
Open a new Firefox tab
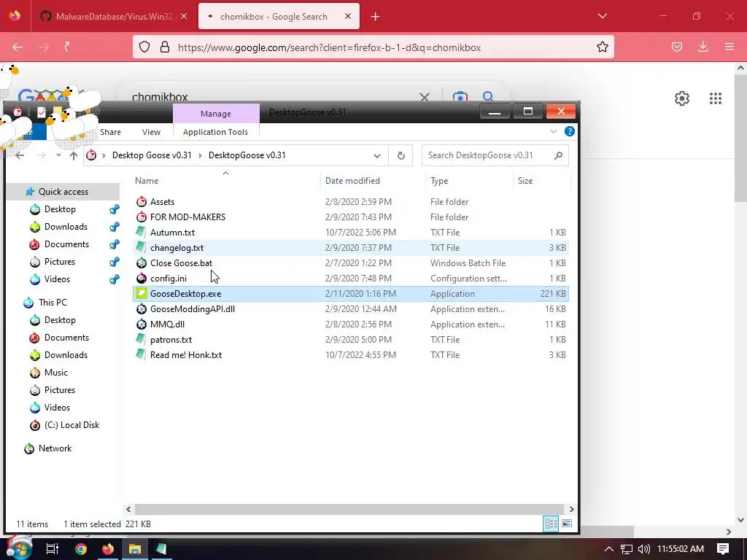coord(376,17)
